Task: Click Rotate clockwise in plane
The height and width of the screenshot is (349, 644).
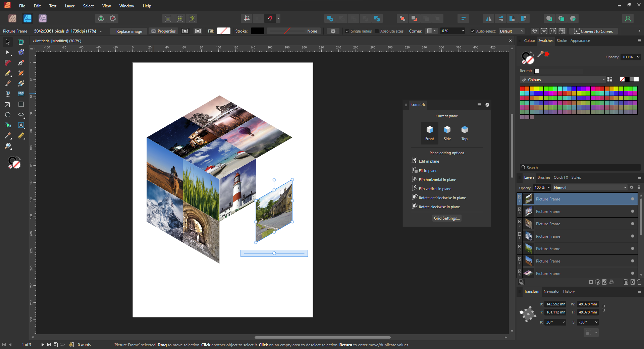Action: click(x=439, y=207)
